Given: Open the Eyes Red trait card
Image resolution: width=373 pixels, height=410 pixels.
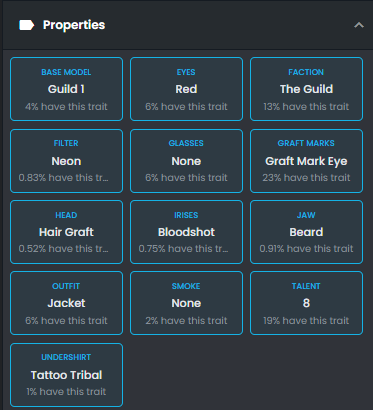Looking at the screenshot, I should [186, 89].
